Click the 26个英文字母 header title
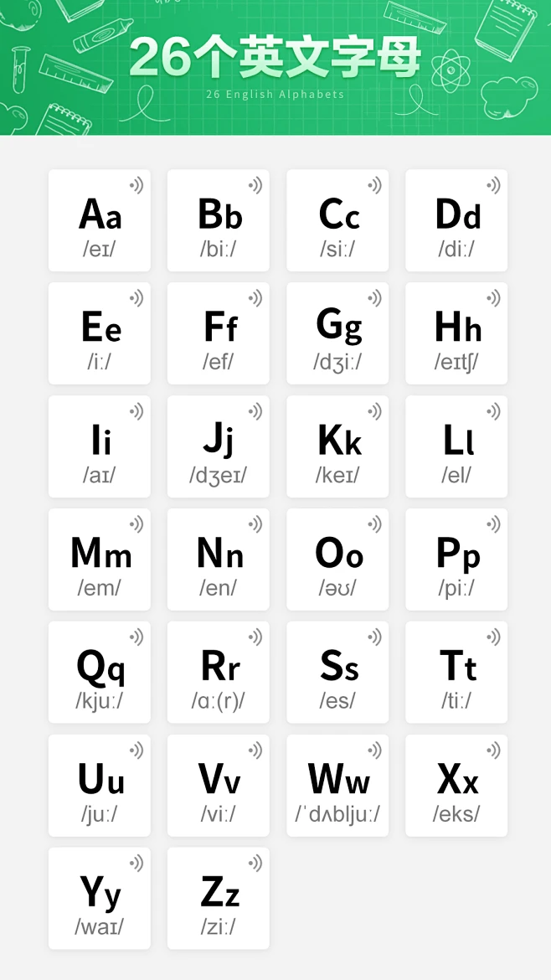This screenshot has width=551, height=980. [275, 59]
